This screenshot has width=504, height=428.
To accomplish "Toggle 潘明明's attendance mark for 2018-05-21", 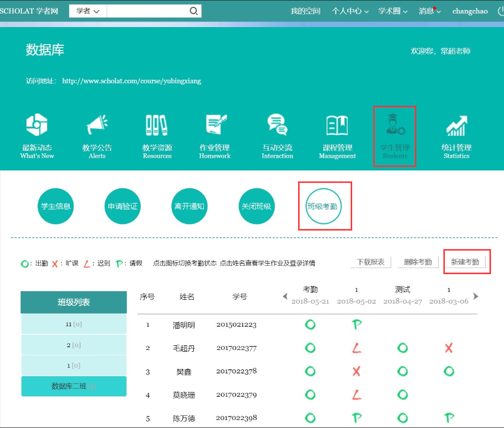I will click(310, 325).
